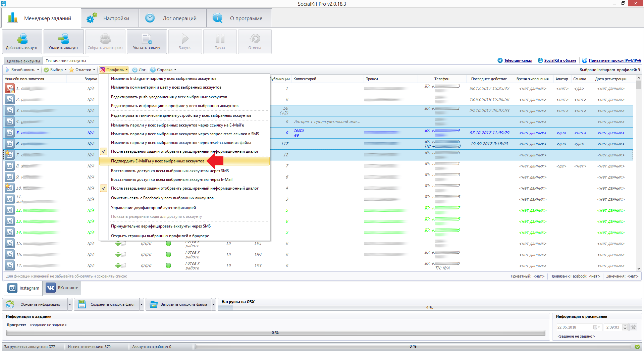Click the account list scrollbar down arrow
Image resolution: width=644 pixels, height=352 pixels.
tap(639, 268)
